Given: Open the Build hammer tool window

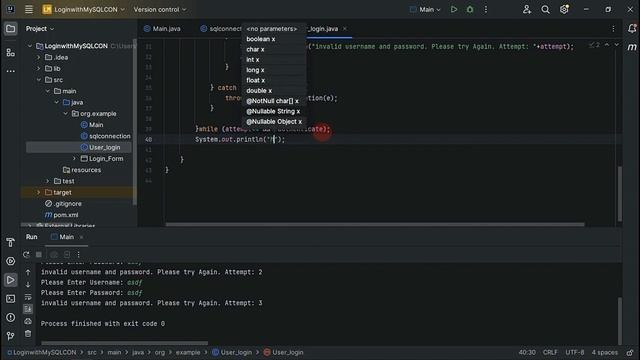Looking at the screenshot, I should [11, 242].
